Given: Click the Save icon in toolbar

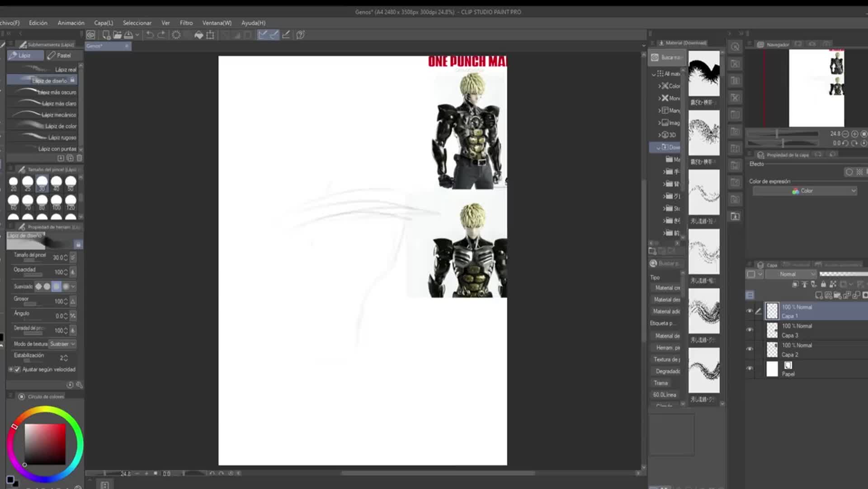Looking at the screenshot, I should pos(129,35).
